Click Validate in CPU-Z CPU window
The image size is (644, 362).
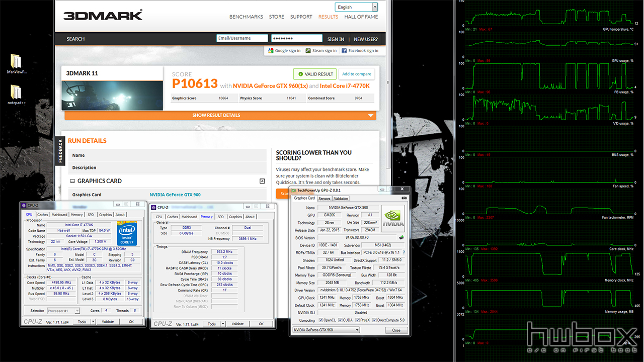point(108,322)
